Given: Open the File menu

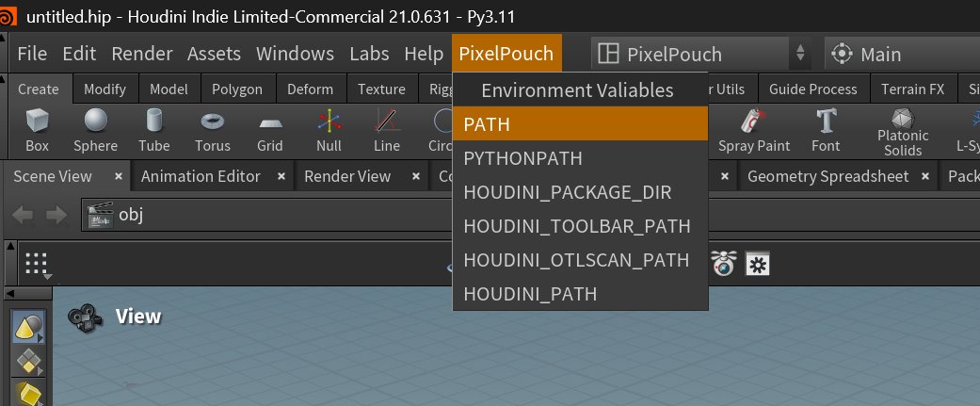Looking at the screenshot, I should 33,54.
